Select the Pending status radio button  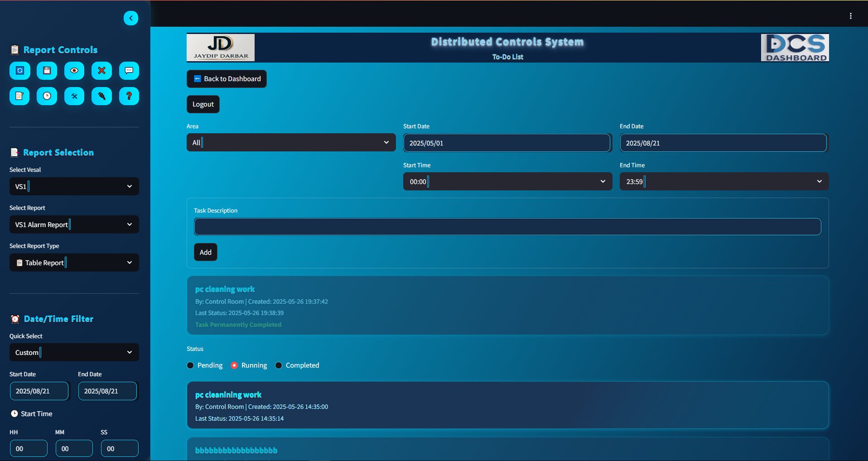(191, 365)
